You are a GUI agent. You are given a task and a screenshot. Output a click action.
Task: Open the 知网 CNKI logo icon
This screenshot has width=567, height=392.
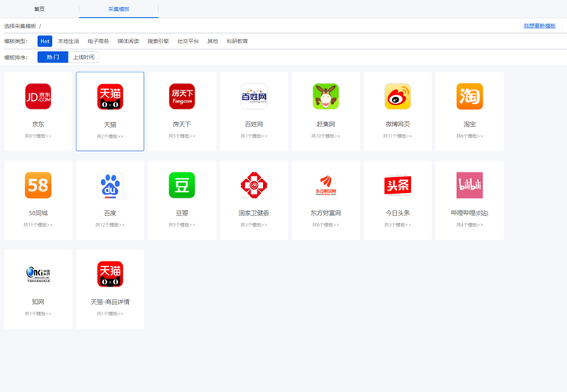point(38,274)
